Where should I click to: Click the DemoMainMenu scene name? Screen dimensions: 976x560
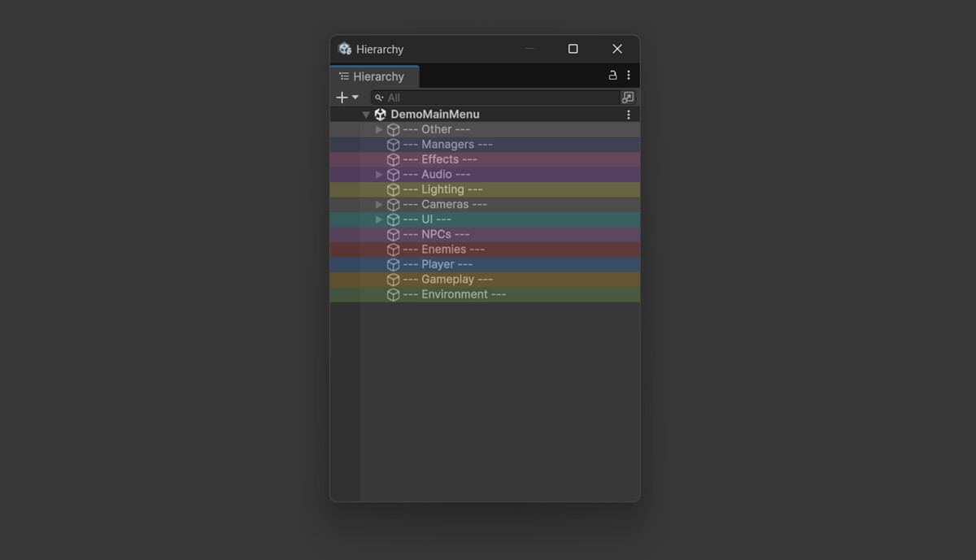pos(435,115)
